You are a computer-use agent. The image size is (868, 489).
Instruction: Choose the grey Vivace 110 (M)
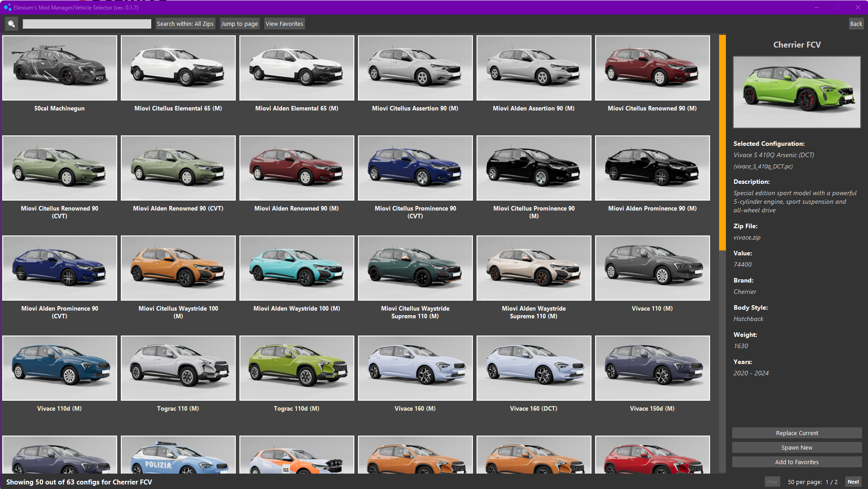click(653, 268)
